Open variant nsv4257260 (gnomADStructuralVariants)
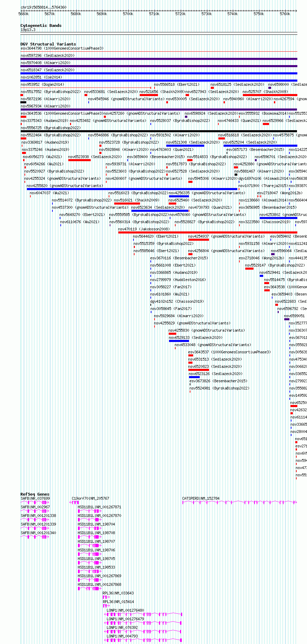The width and height of the screenshot is (307, 644). (x=142, y=113)
